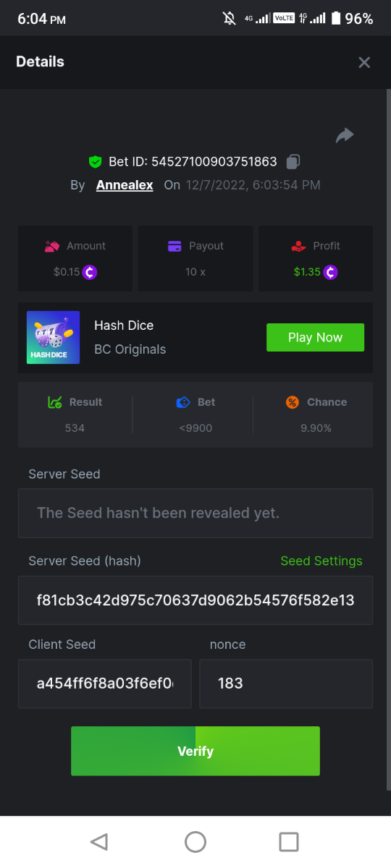Tap the Payout card icon
391x868 pixels.
[174, 246]
